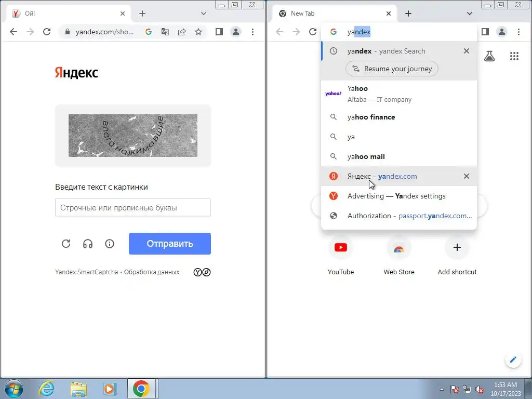Toggle side panel in right Chrome window
The width and height of the screenshot is (532, 399).
point(485,32)
